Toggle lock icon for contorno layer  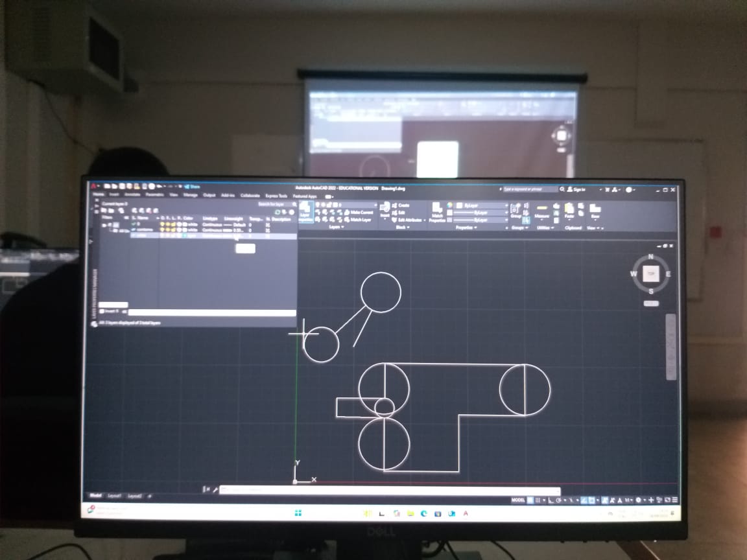[x=173, y=230]
